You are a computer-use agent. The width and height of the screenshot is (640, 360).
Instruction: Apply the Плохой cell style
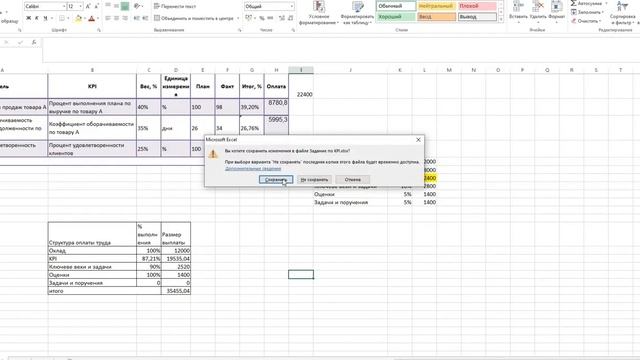[477, 6]
